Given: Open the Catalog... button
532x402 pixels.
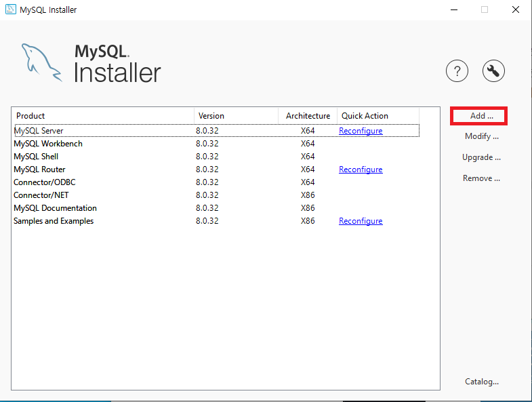Looking at the screenshot, I should point(481,382).
